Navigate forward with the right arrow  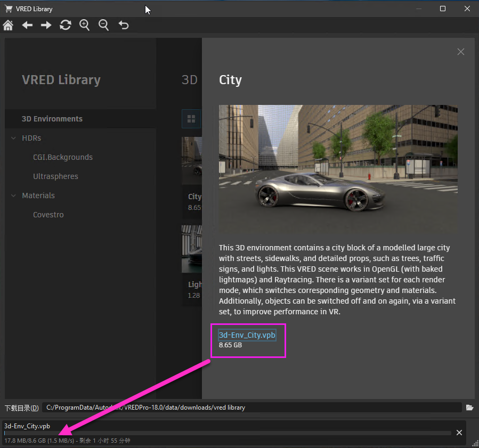click(x=46, y=25)
